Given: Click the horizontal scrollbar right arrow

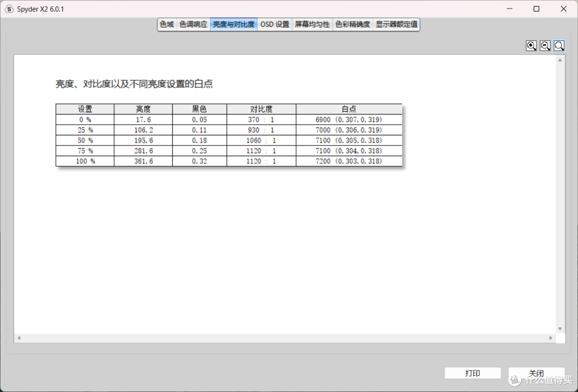Looking at the screenshot, I should (x=551, y=338).
